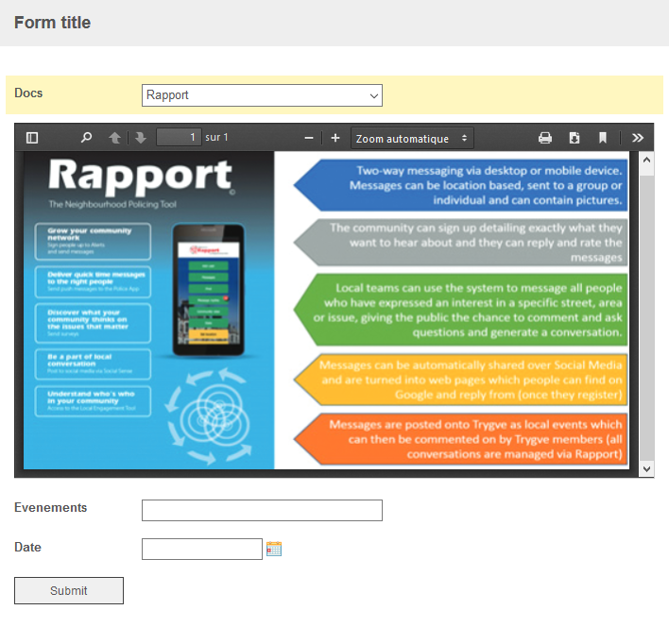This screenshot has height=644, width=669.
Task: Go to previous page arrow
Action: pyautogui.click(x=114, y=138)
